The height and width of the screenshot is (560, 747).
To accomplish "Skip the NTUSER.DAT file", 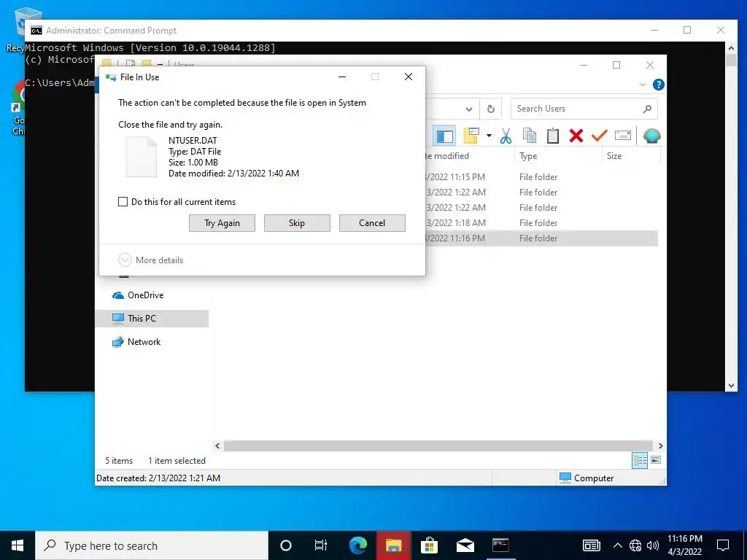I will pyautogui.click(x=297, y=223).
